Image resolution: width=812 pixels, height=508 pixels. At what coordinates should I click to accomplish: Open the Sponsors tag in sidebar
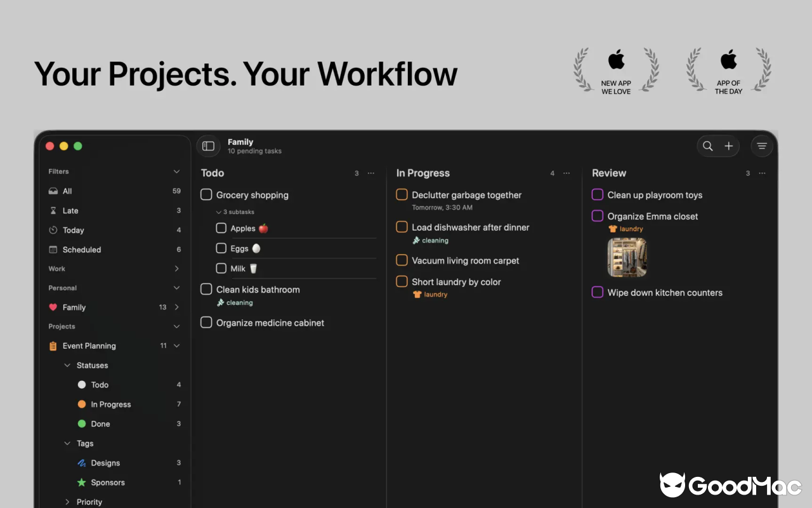pos(115,483)
